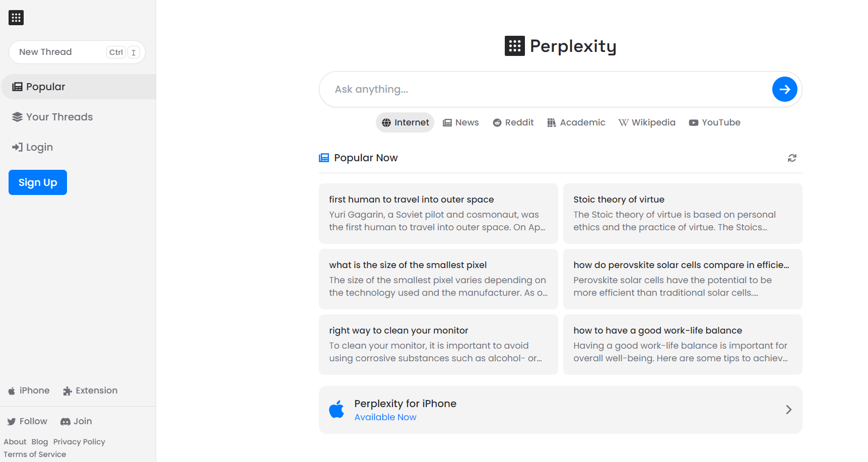This screenshot has width=868, height=462.
Task: Expand the Perplexity for iPhone banner chevron
Action: coord(788,410)
